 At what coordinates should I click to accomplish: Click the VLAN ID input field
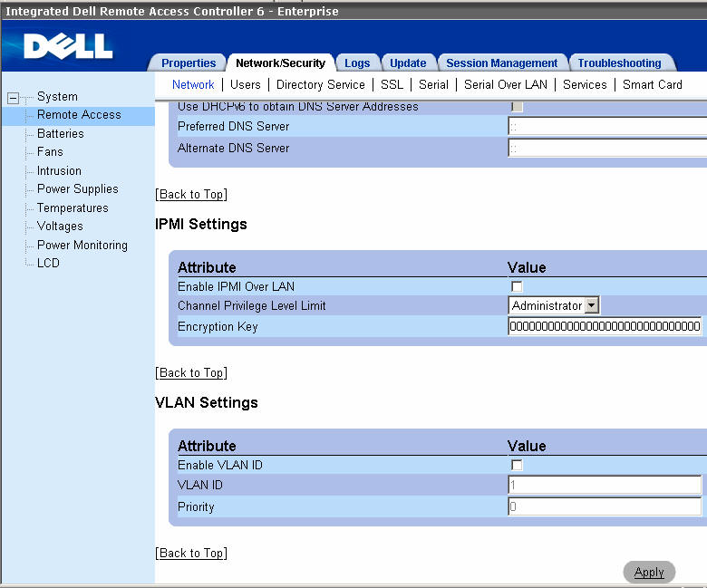(605, 485)
